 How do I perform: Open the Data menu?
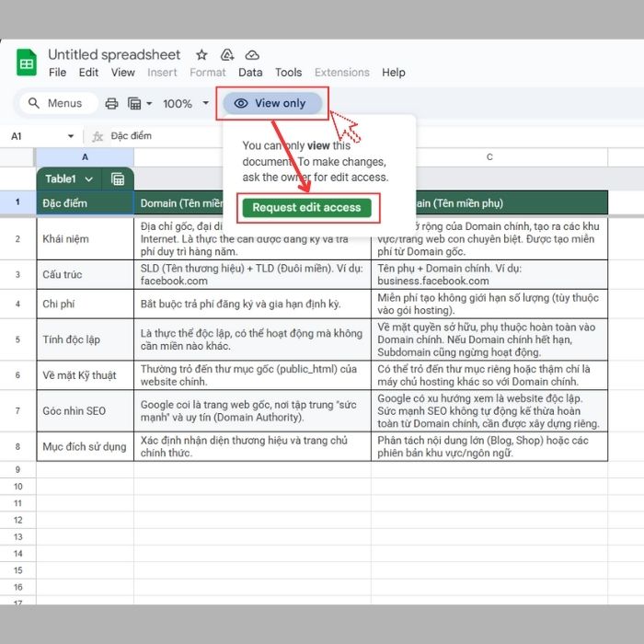250,73
